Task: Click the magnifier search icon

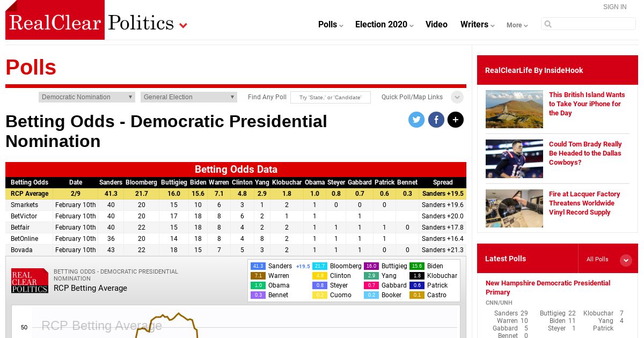Action: pyautogui.click(x=547, y=24)
